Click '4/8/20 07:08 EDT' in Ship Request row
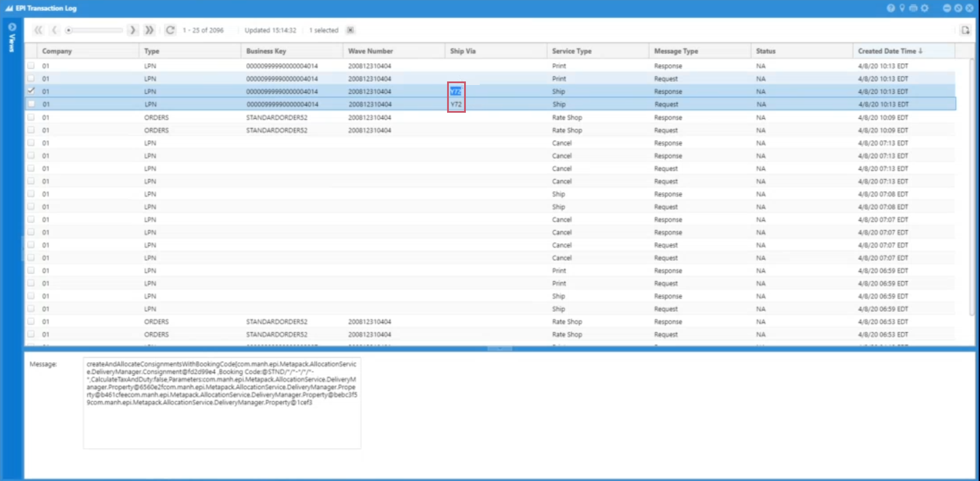This screenshot has height=481, width=980. pyautogui.click(x=883, y=207)
